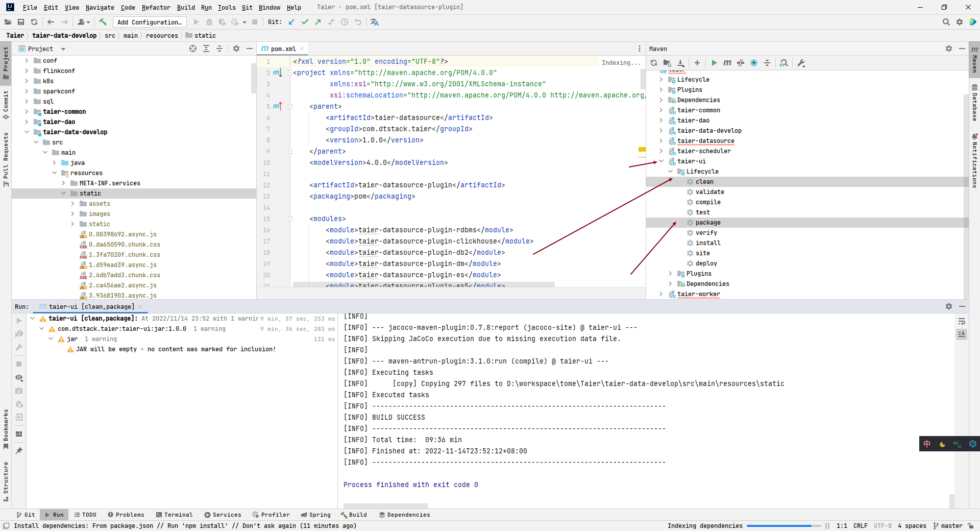Toggle Maven offline mode
This screenshot has width=980, height=531.
pyautogui.click(x=754, y=63)
